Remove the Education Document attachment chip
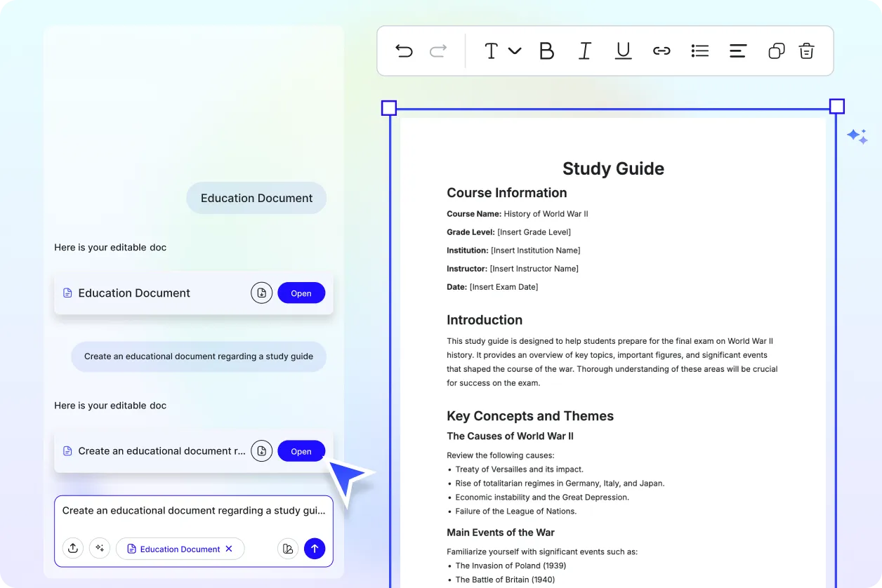 [x=229, y=549]
